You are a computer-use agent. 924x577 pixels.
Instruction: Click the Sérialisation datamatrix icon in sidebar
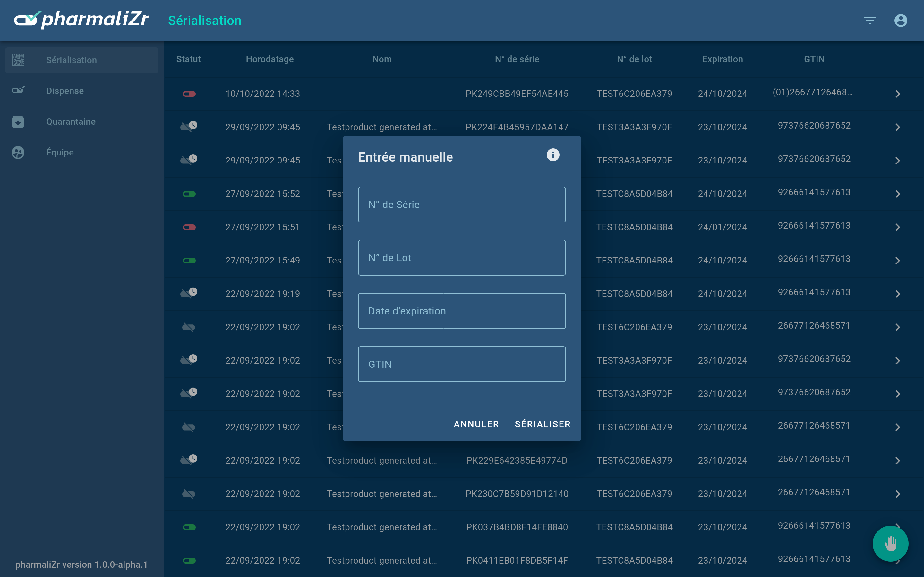coord(18,60)
